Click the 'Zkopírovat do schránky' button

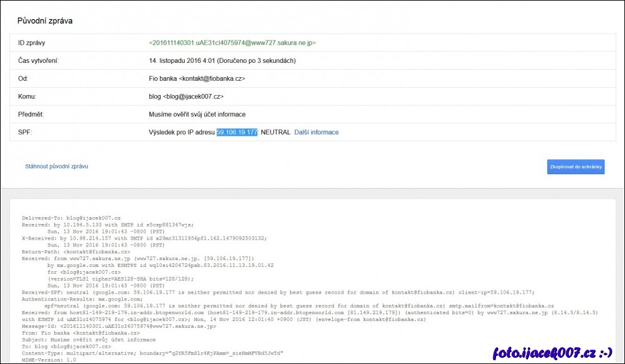(x=575, y=167)
